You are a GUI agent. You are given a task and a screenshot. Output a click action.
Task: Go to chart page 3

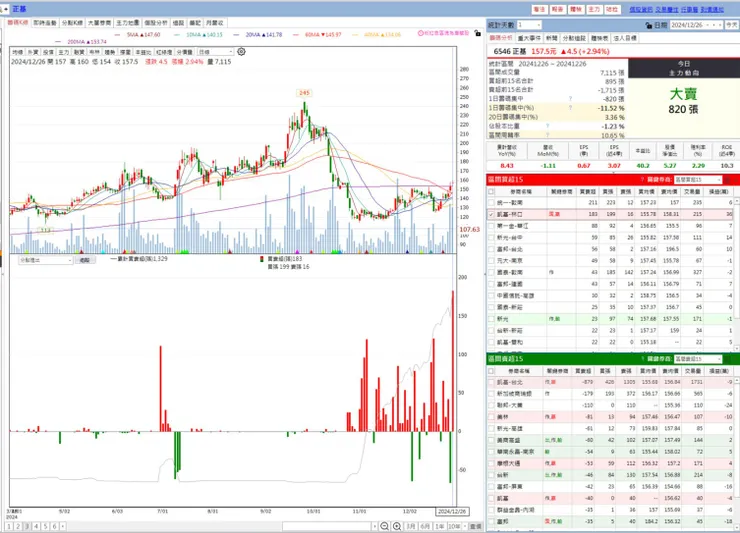[x=27, y=526]
